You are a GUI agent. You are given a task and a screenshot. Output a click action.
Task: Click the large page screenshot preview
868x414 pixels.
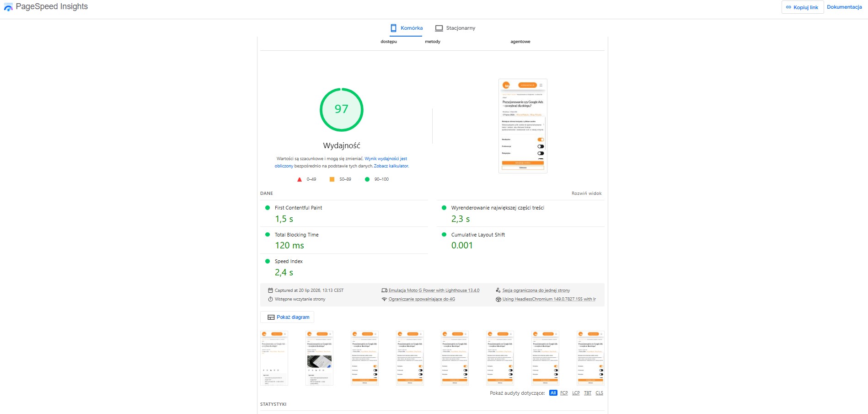click(x=523, y=126)
